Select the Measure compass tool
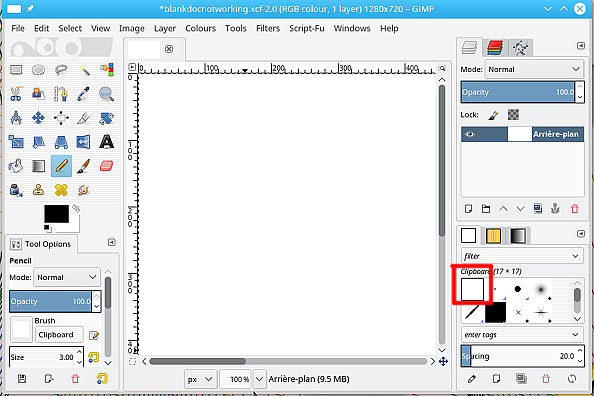This screenshot has width=594, height=396. click(16, 118)
